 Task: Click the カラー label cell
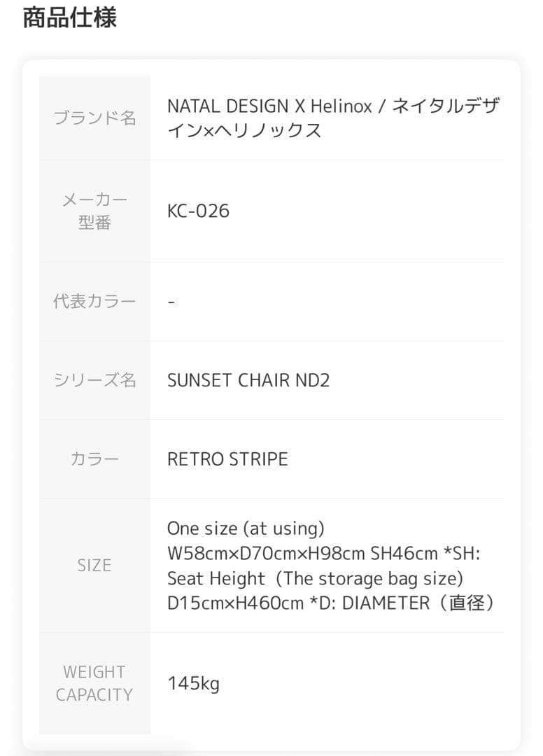point(94,459)
